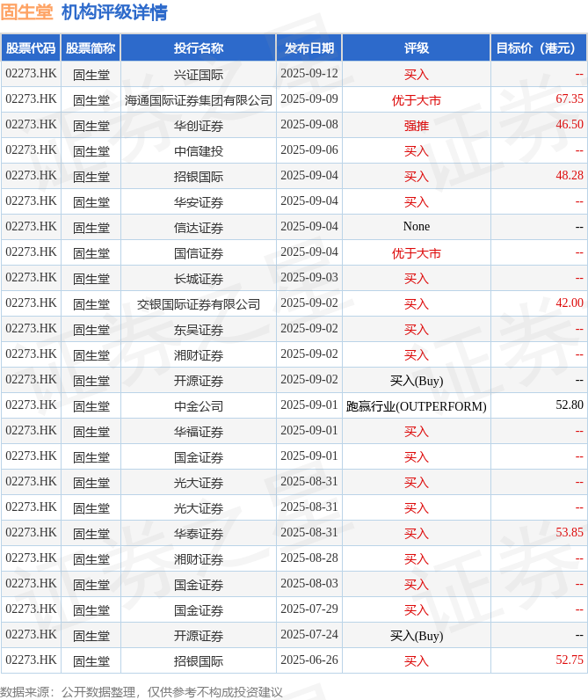
Task: Click the 目标价（港元） column header
Action: (x=539, y=47)
